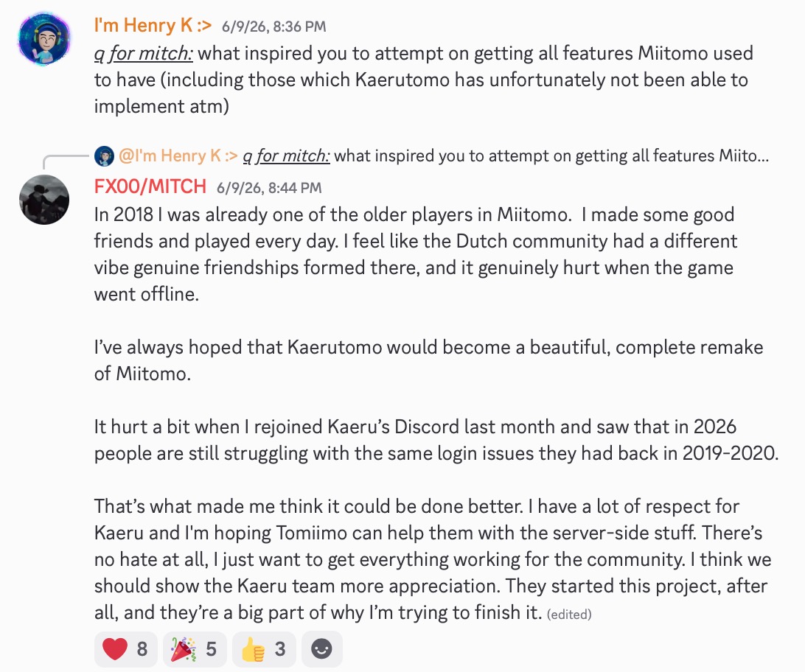
Task: Click the (edited) label on Mitch's message
Action: (x=569, y=615)
